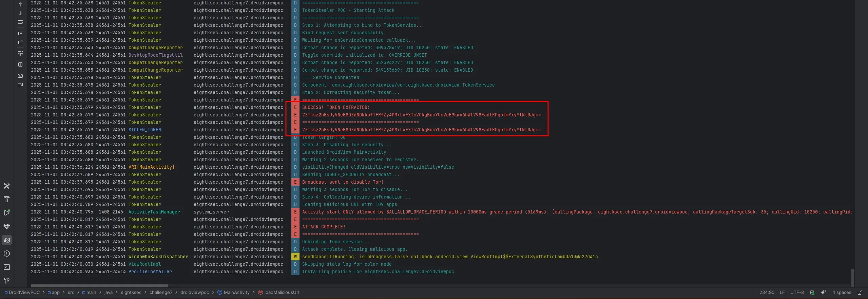
Task: Click the ActivityTaskManager tag
Action: pyautogui.click(x=154, y=212)
